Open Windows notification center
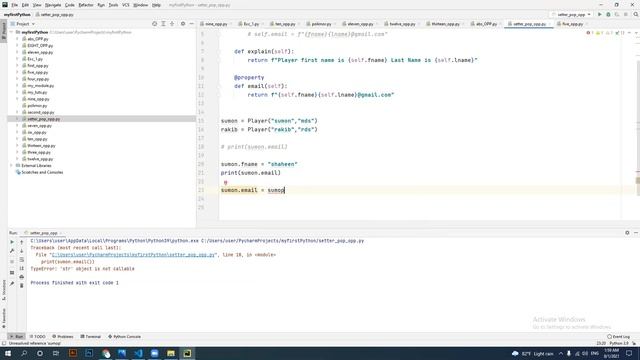The height and width of the screenshot is (360, 640). pos(629,353)
